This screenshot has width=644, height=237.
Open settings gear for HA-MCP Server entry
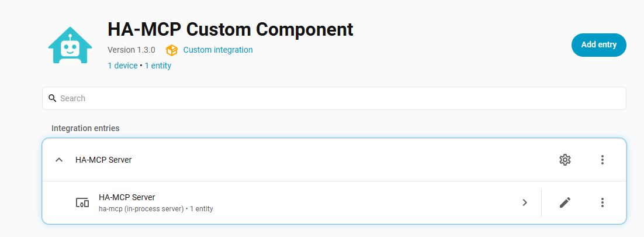pyautogui.click(x=565, y=160)
